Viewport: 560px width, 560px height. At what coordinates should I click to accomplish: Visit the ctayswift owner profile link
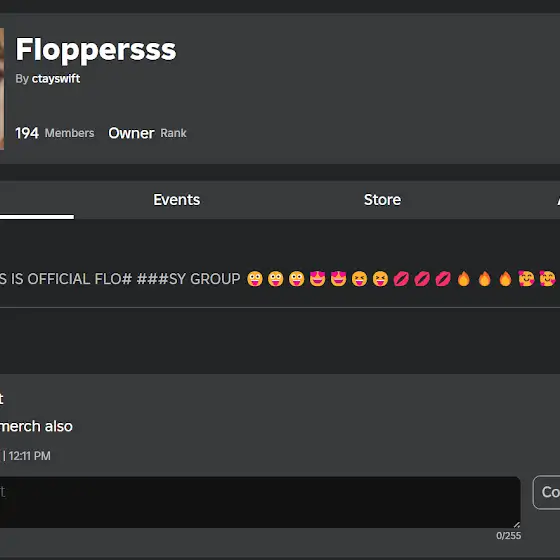(56, 79)
